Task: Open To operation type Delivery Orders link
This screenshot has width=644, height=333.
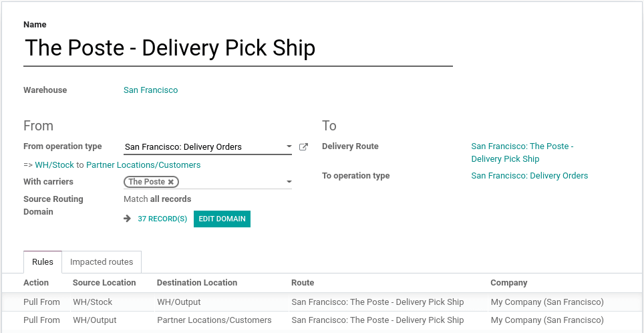Action: click(x=529, y=176)
